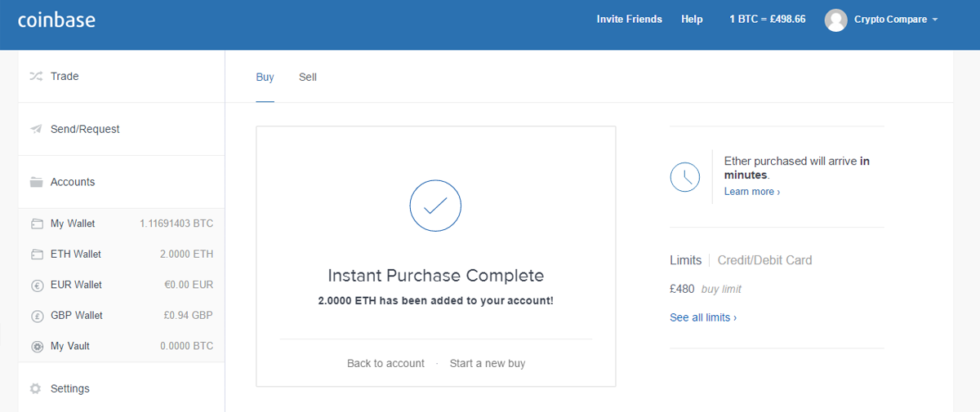Click Invite Friends in the header
This screenshot has height=412, width=980.
click(629, 20)
